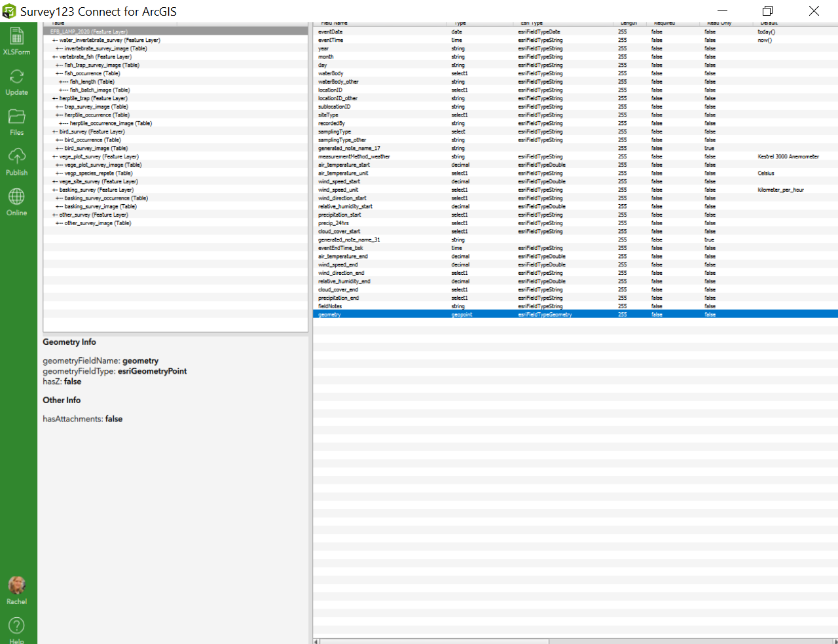Click the now() default value
The height and width of the screenshot is (644, 838).
(x=765, y=40)
